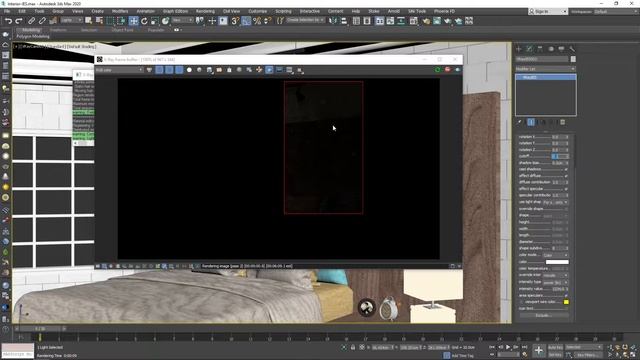Click the Undo arrow in main toolbar
The width and height of the screenshot is (640, 360).
tap(8, 21)
